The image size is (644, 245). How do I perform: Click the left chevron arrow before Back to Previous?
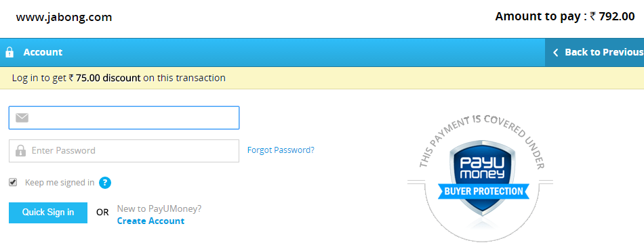556,53
